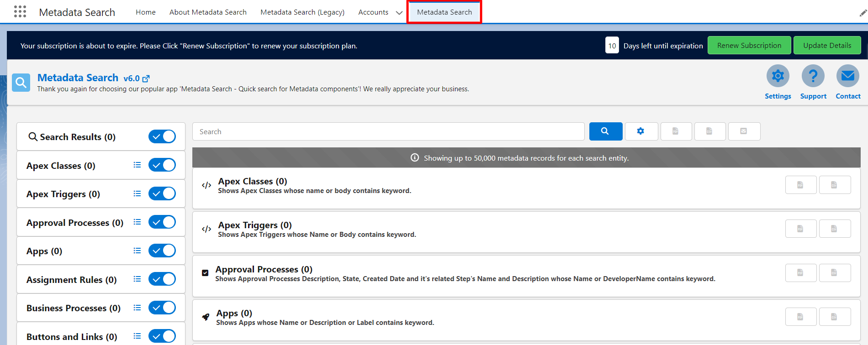Viewport: 868px width, 345px height.
Task: Open the App Launcher dots grid
Action: point(20,11)
